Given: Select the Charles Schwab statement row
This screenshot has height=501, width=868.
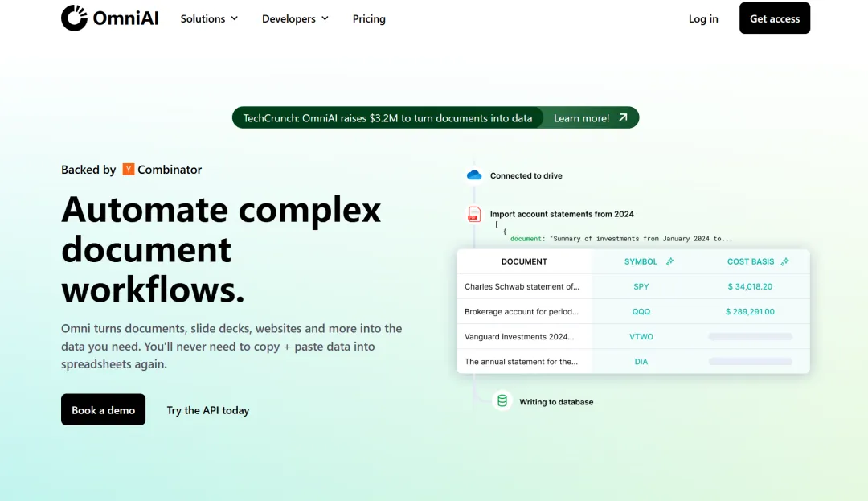Looking at the screenshot, I should 633,286.
